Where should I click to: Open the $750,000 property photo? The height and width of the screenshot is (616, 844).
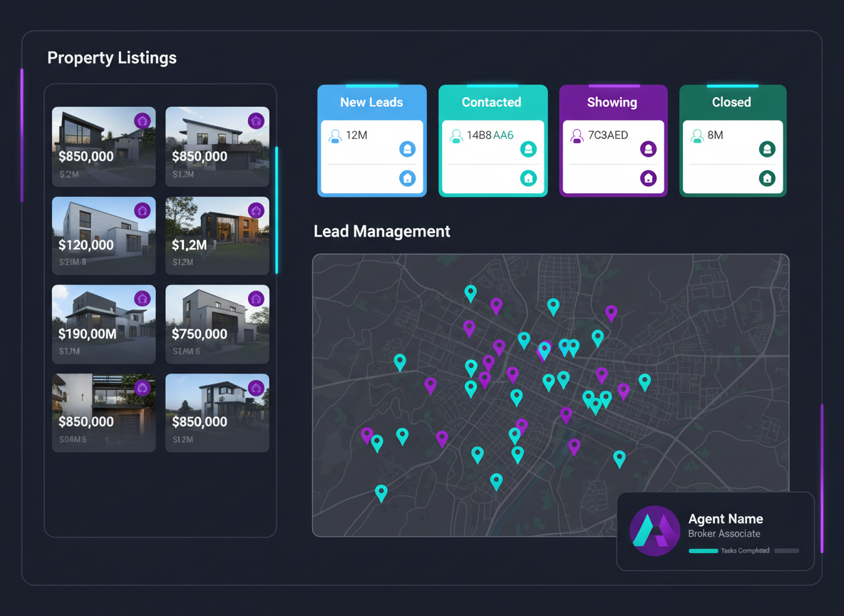[x=217, y=324]
